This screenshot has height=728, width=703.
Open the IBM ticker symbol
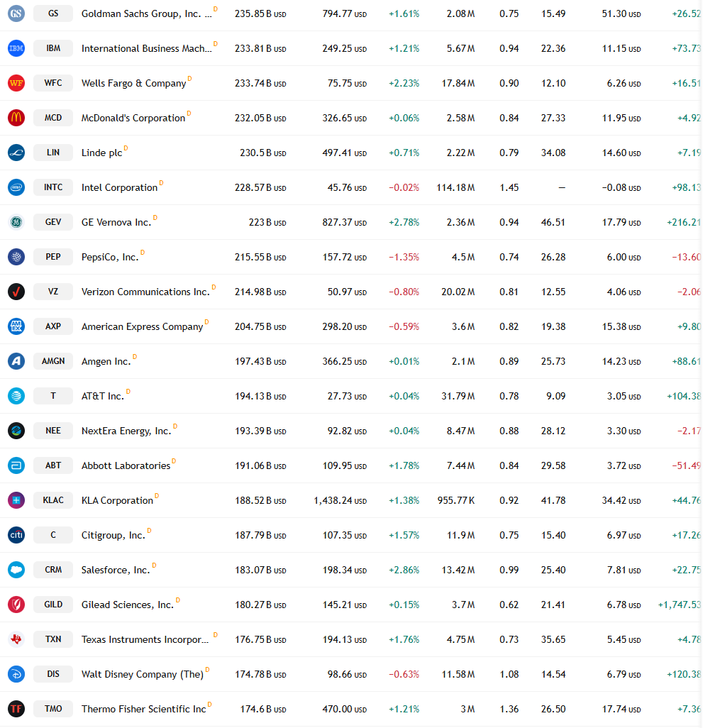(x=53, y=48)
